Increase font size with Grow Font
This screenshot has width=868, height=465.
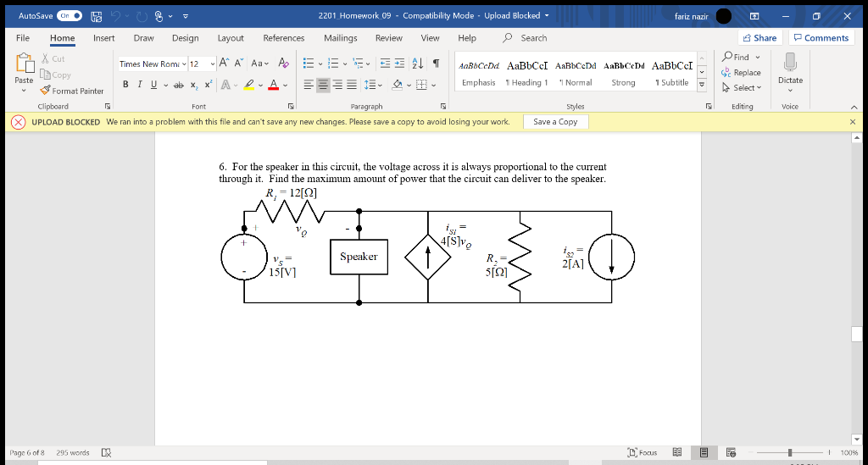[224, 63]
